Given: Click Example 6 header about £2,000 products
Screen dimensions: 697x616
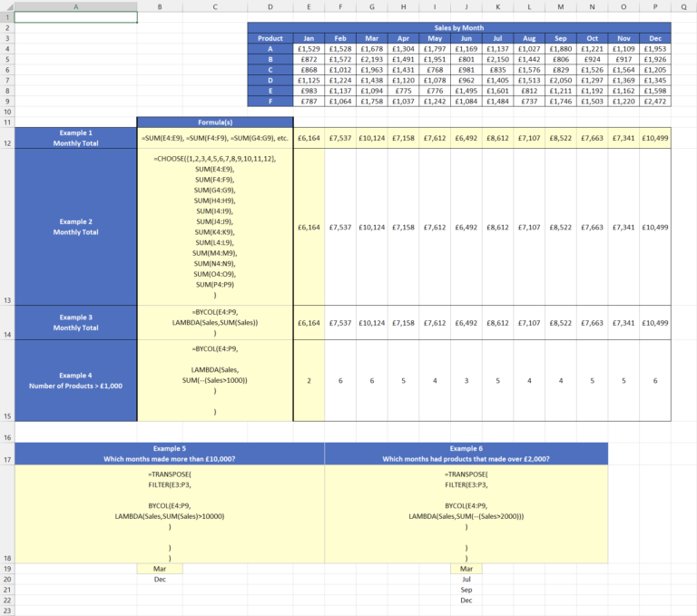Looking at the screenshot, I should [466, 454].
